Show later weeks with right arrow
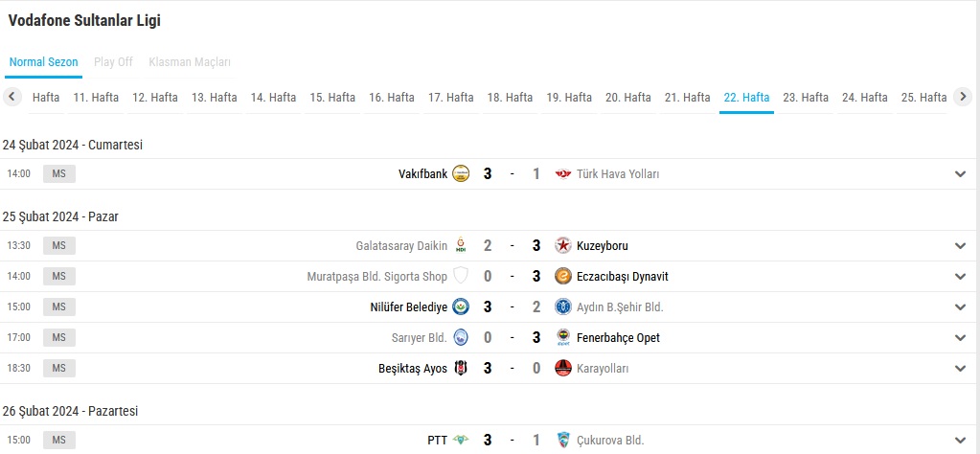This screenshot has width=980, height=454. coord(963,96)
